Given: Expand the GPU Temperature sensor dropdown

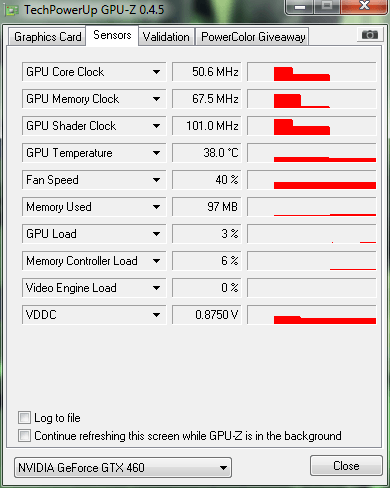Looking at the screenshot, I should pos(156,153).
